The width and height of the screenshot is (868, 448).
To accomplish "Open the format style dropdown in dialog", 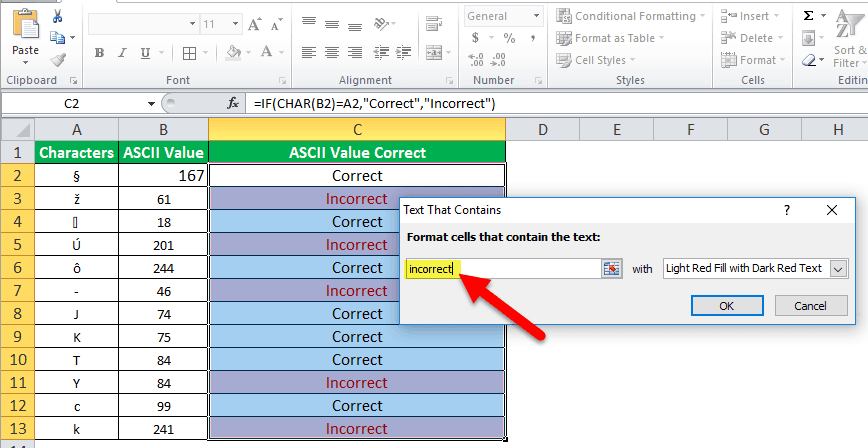I will pos(838,268).
